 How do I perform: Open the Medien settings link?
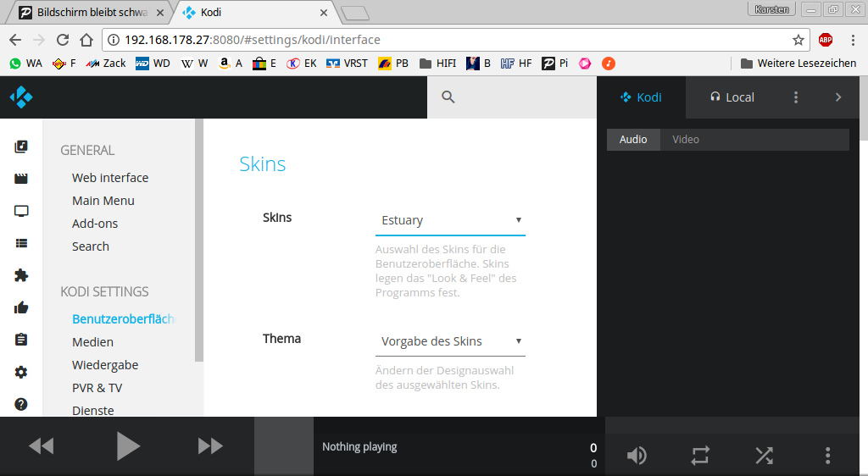(92, 342)
